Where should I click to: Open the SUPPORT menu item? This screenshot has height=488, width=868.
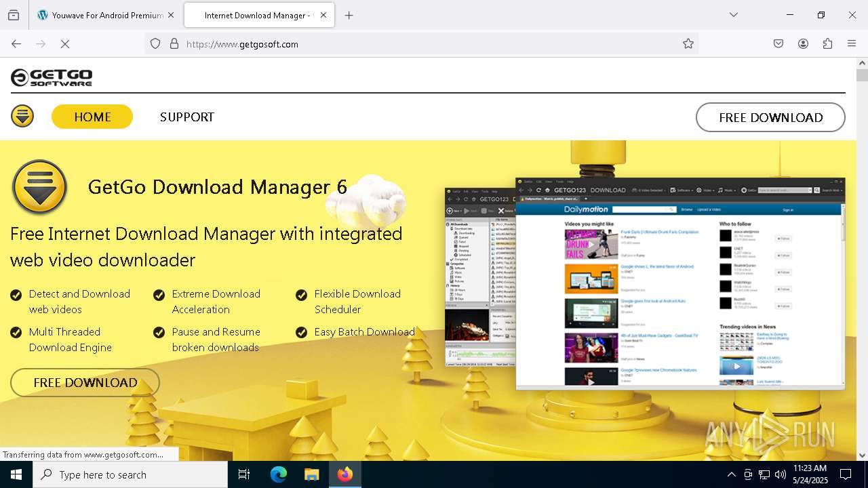[x=187, y=117]
